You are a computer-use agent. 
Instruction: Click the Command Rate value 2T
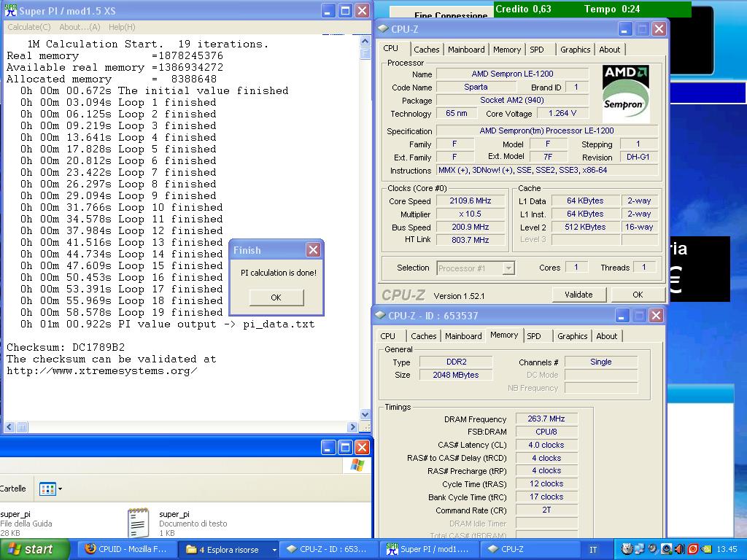click(546, 510)
